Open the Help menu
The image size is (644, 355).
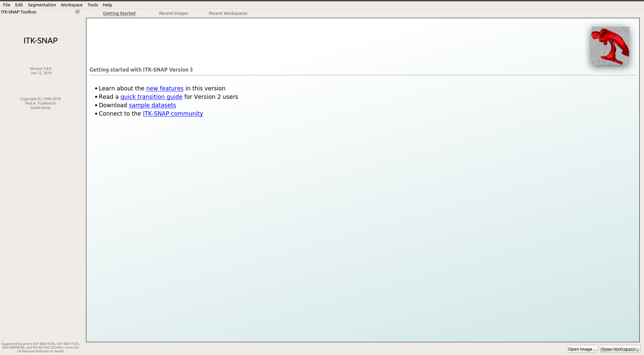pos(107,5)
